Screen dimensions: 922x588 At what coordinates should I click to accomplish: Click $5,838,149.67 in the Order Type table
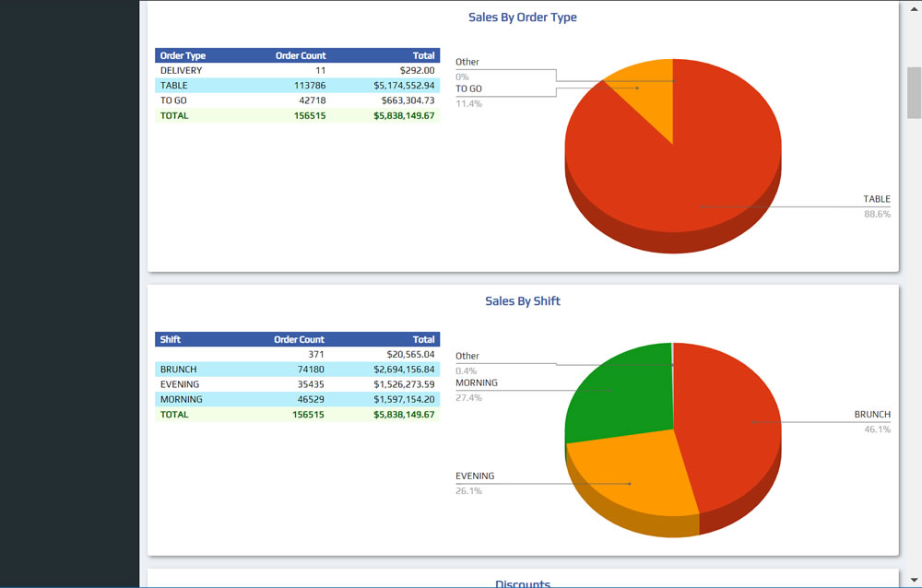(x=404, y=116)
